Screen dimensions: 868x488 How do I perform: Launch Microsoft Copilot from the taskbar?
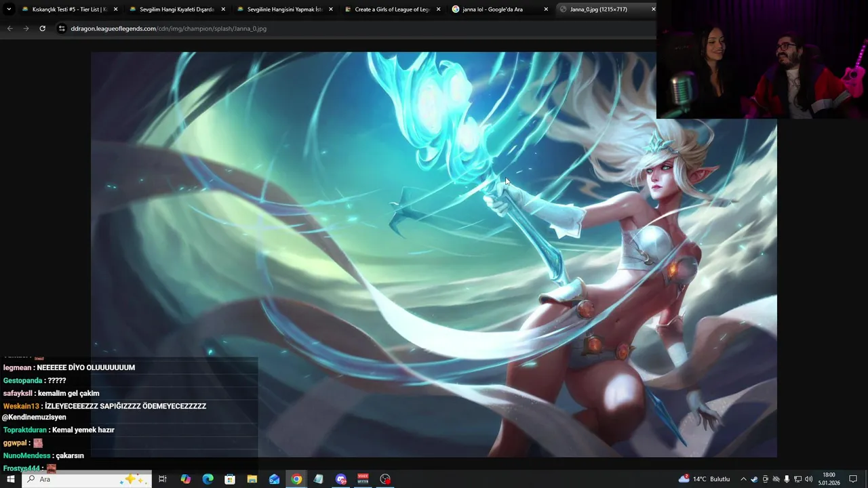(x=186, y=479)
